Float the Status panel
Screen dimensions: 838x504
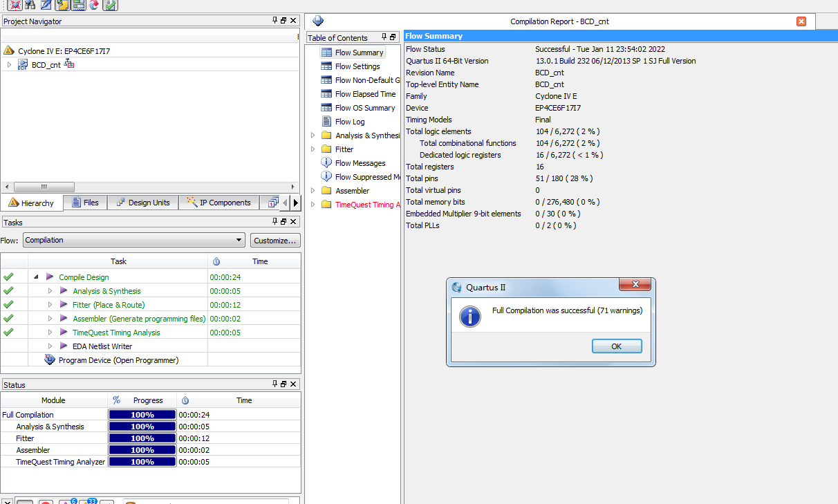pos(283,384)
